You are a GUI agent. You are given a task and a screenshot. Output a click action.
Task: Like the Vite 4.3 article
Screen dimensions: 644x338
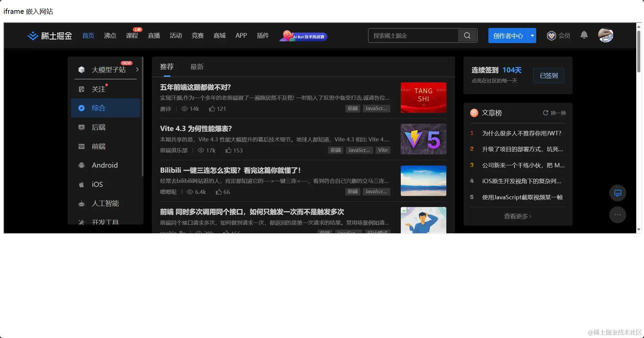[228, 150]
